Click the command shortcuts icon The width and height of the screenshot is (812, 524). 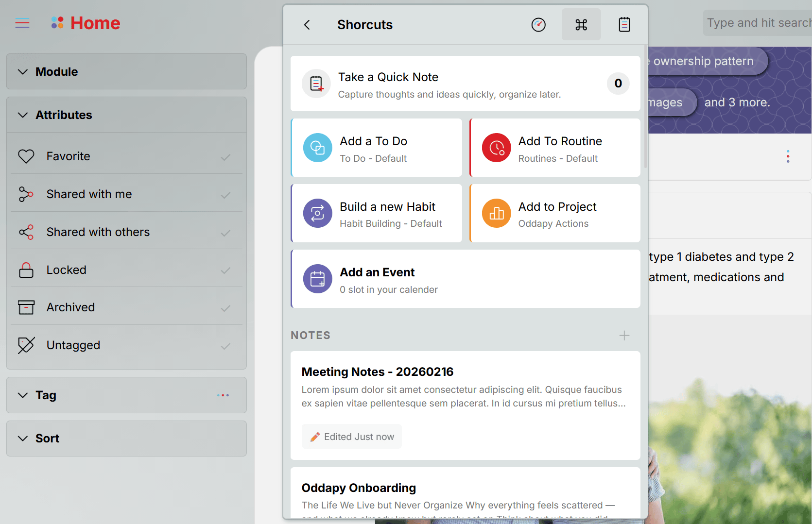click(581, 24)
